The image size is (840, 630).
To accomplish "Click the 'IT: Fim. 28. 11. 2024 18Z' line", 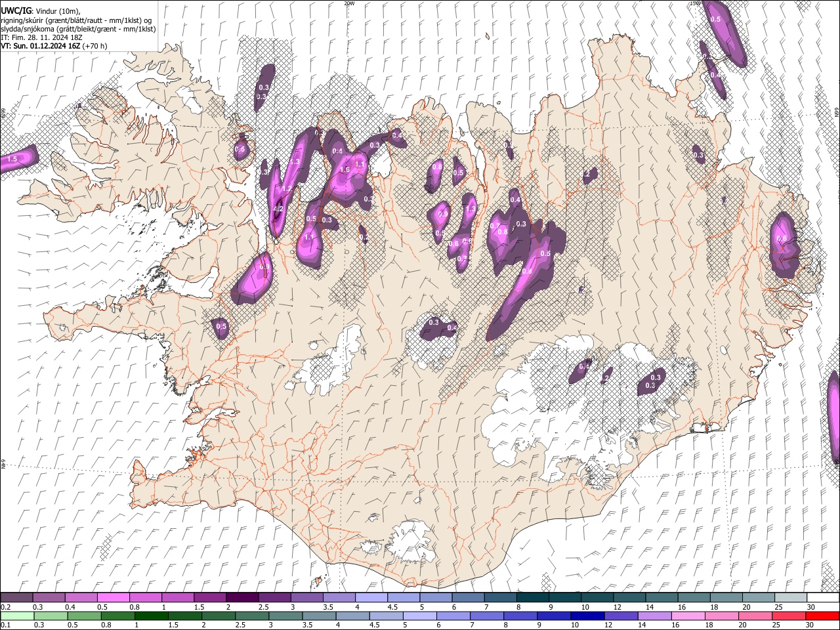I will click(41, 37).
